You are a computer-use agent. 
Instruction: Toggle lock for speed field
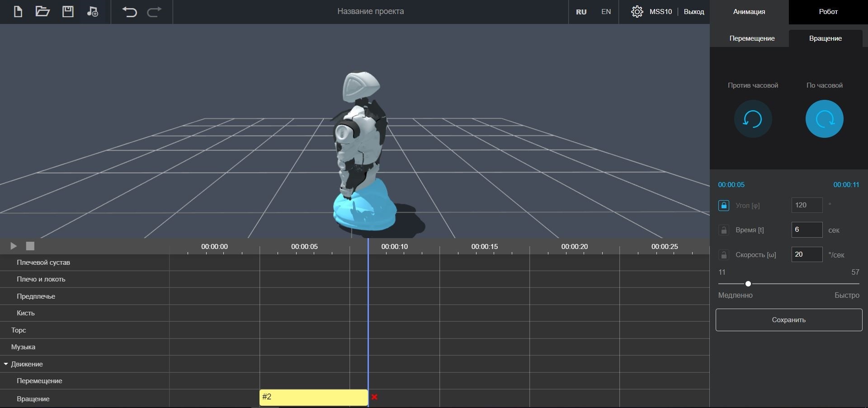(x=724, y=255)
